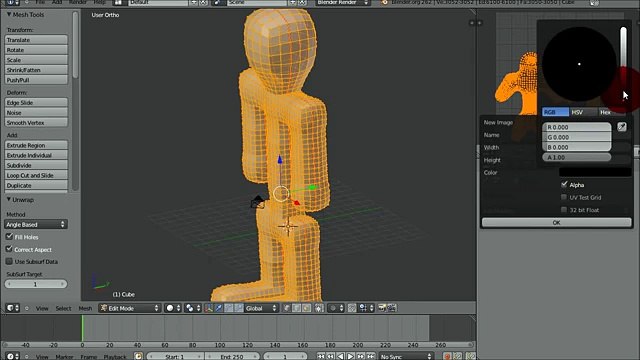Select the rotate manipulator icon

coord(229,308)
